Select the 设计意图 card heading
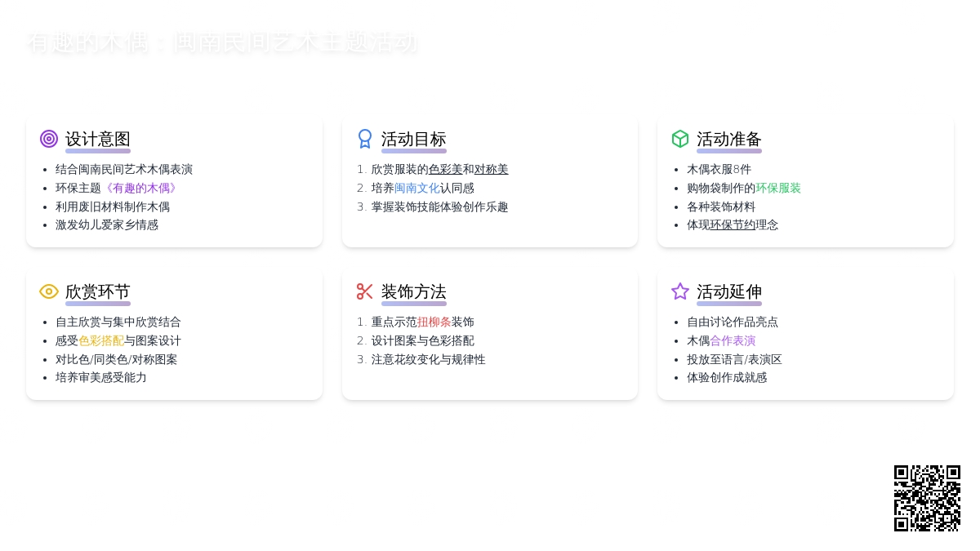The height and width of the screenshot is (551, 980). 98,139
